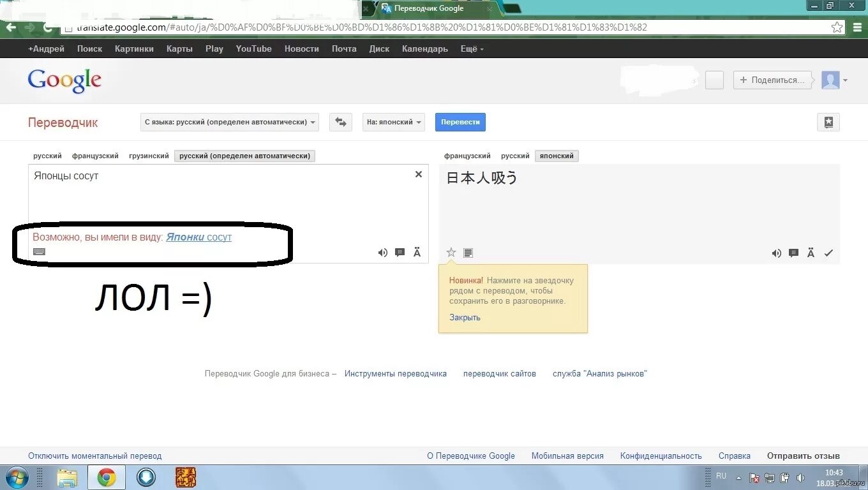The height and width of the screenshot is (490, 868).
Task: Select target language японский tab
Action: 557,156
